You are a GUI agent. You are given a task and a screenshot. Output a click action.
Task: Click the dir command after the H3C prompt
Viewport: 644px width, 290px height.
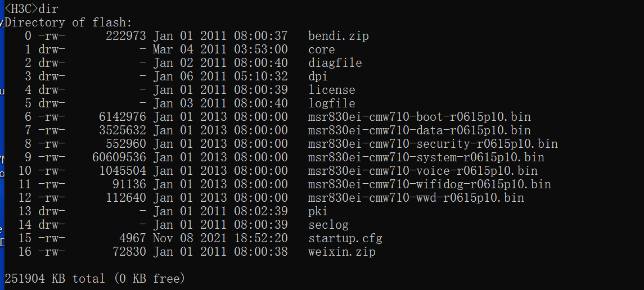tap(48, 9)
